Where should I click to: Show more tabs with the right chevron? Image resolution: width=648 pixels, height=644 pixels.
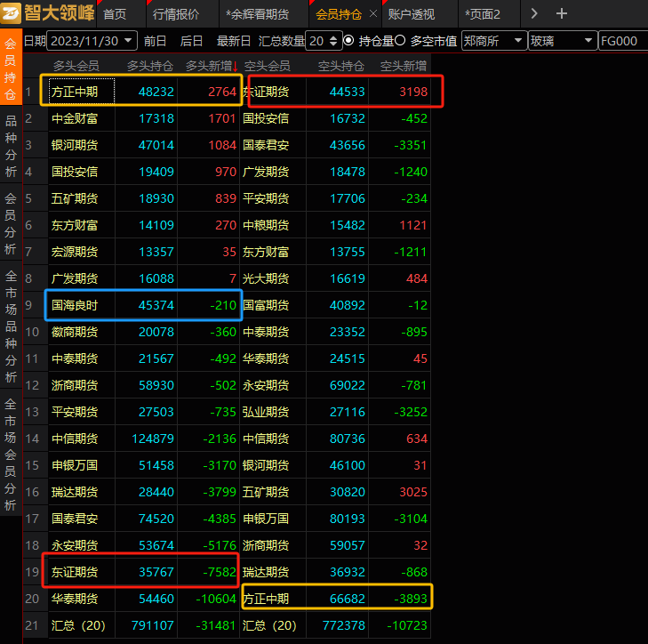coord(534,13)
